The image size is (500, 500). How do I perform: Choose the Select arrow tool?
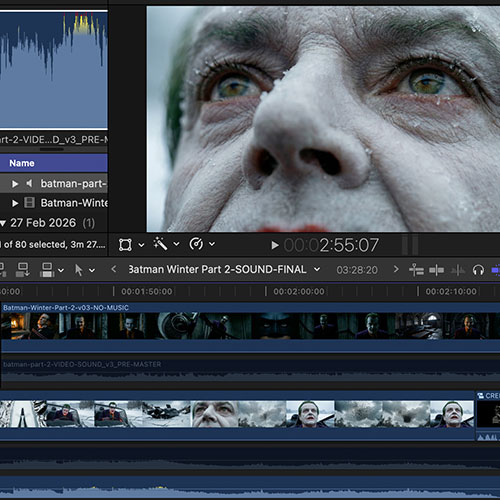(x=78, y=270)
